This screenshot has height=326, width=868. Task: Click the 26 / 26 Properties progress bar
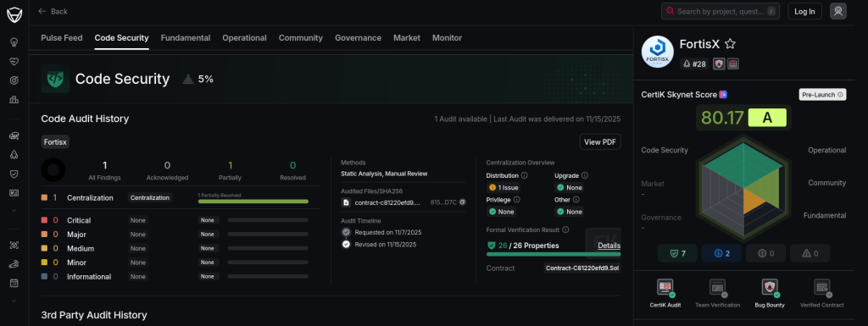point(554,254)
